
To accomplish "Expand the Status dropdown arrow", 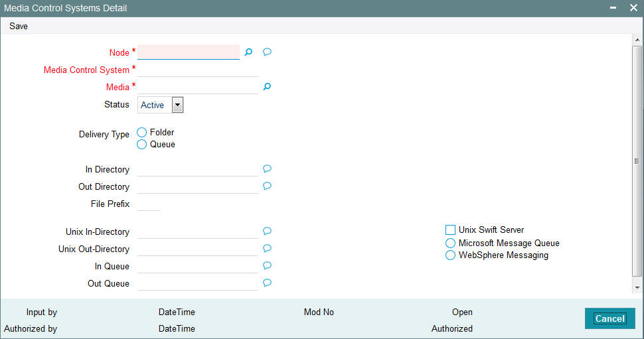I will [x=177, y=105].
